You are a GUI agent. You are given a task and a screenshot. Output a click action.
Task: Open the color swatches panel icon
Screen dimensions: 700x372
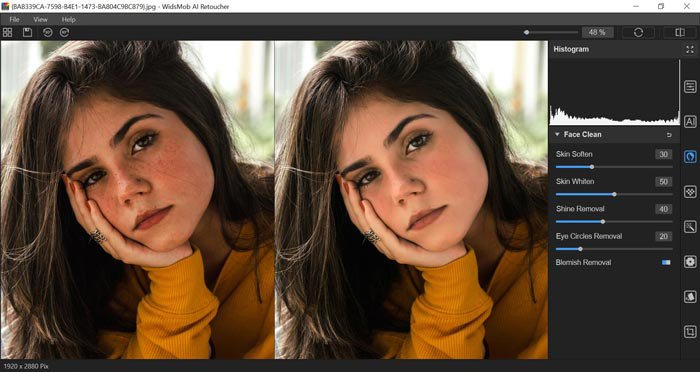coord(690,297)
